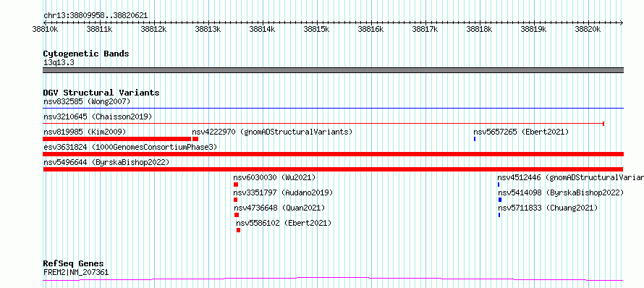Select the nsv4736648 (Quan2021) label
644x288 pixels.
(x=279, y=208)
